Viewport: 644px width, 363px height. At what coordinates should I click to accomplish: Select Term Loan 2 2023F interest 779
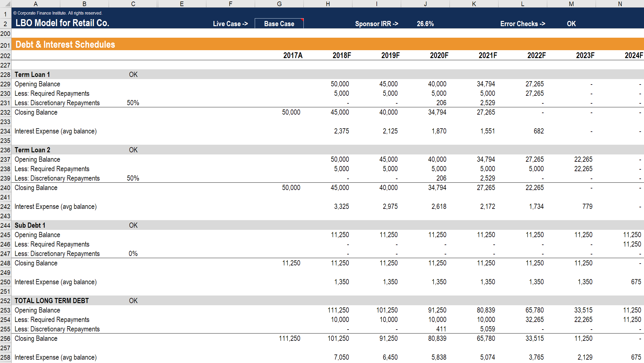587,206
